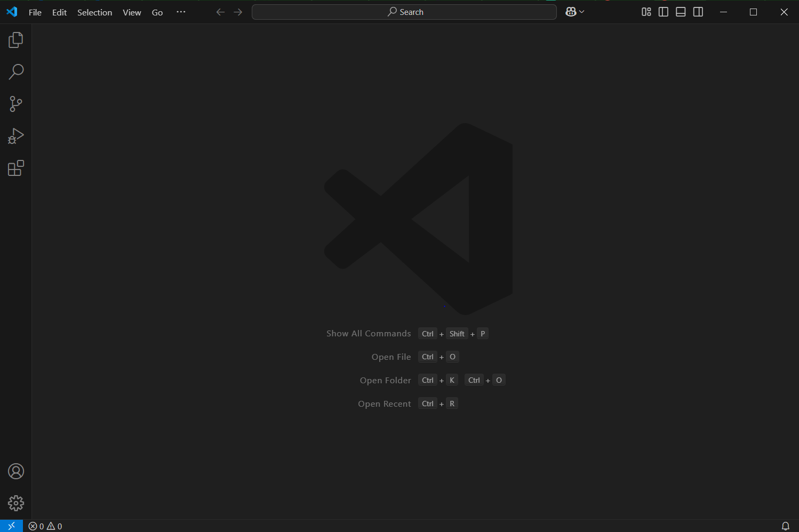Click the Shift key label
The height and width of the screenshot is (532, 799).
click(x=457, y=334)
